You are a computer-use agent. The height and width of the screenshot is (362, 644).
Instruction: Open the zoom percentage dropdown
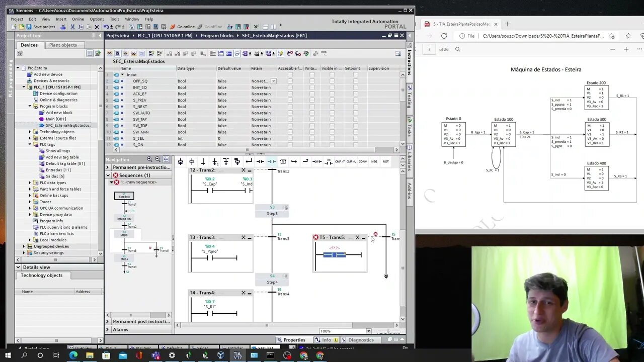pos(368,331)
